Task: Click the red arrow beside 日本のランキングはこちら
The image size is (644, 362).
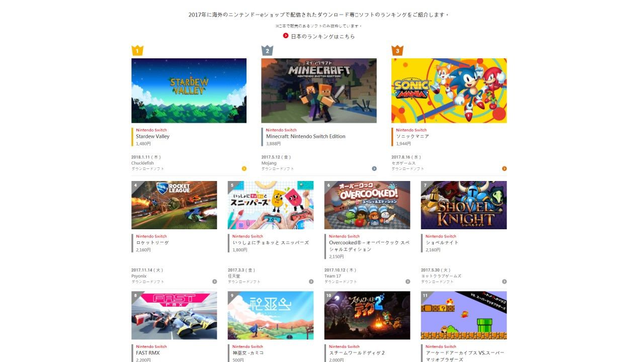Action: point(286,36)
